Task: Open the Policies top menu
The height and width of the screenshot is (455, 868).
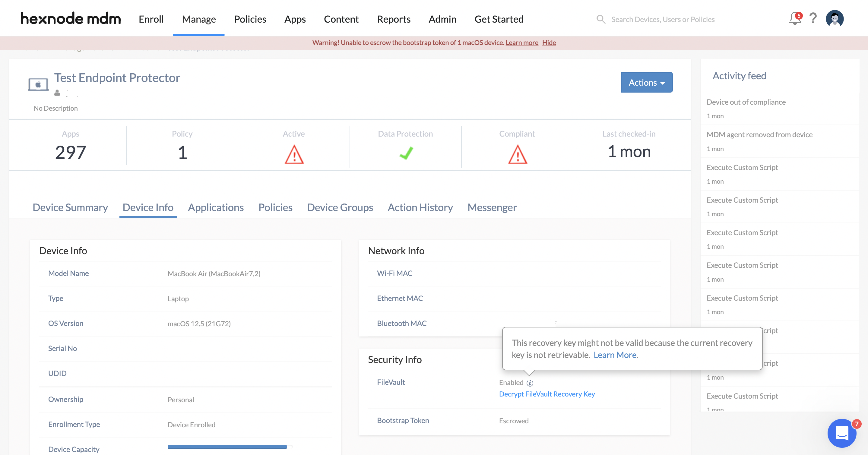Action: pos(250,19)
